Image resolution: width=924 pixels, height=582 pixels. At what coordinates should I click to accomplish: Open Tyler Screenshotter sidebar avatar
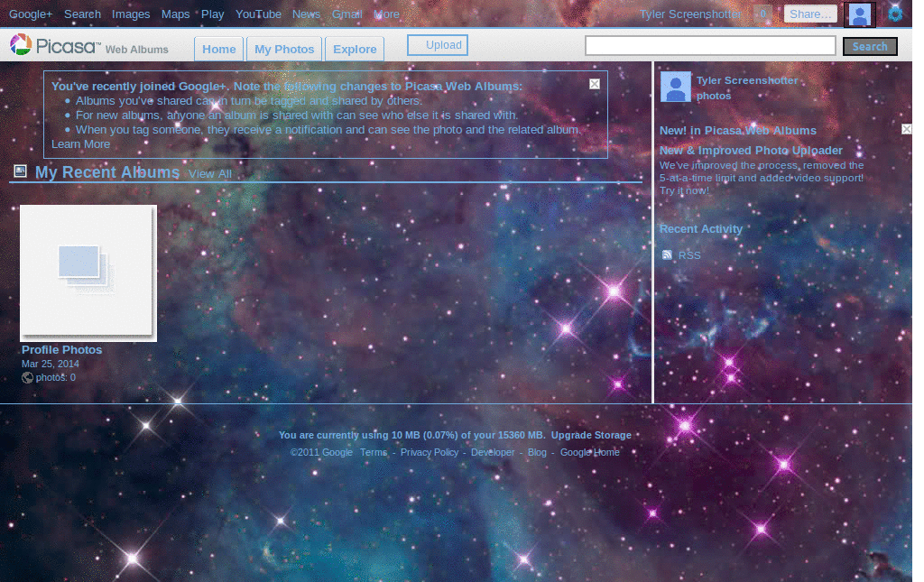(x=675, y=88)
